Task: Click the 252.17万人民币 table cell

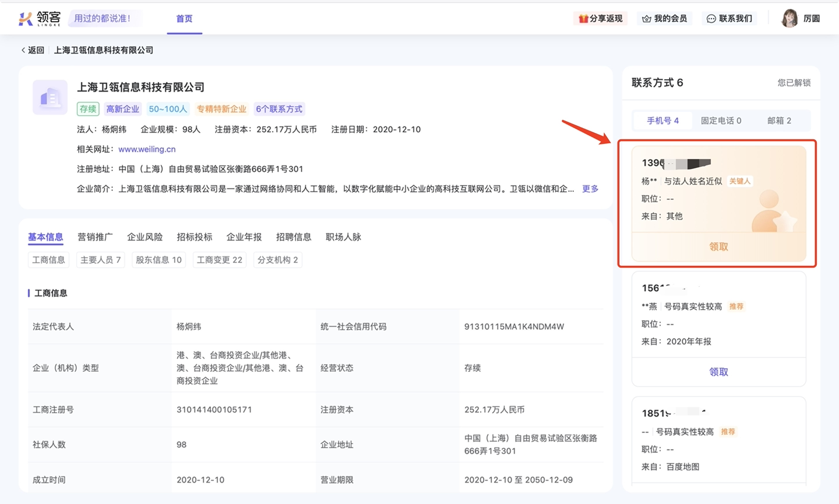Action: [494, 410]
